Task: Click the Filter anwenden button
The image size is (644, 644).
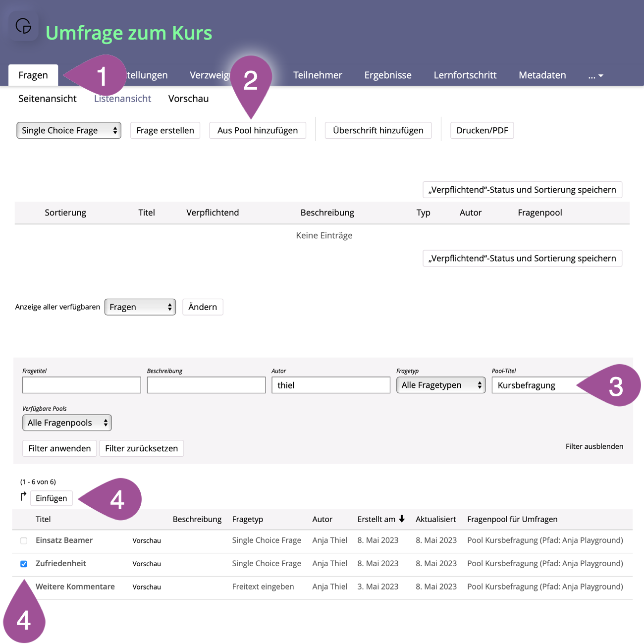Action: point(59,448)
